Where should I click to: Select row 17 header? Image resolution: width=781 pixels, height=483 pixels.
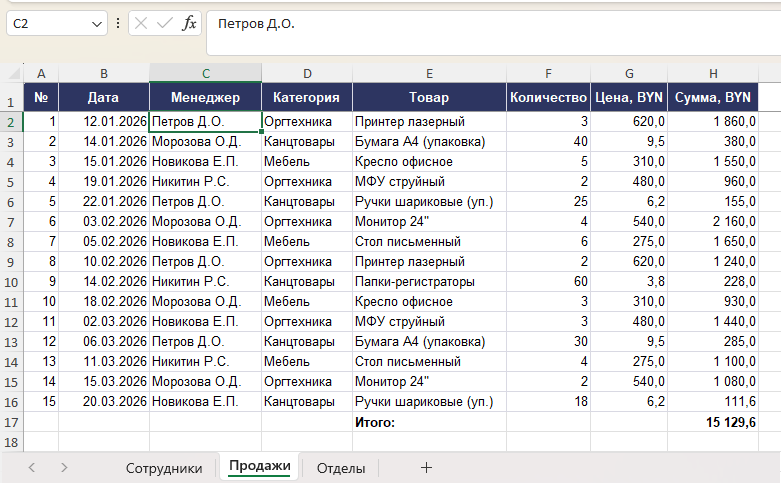(11, 422)
